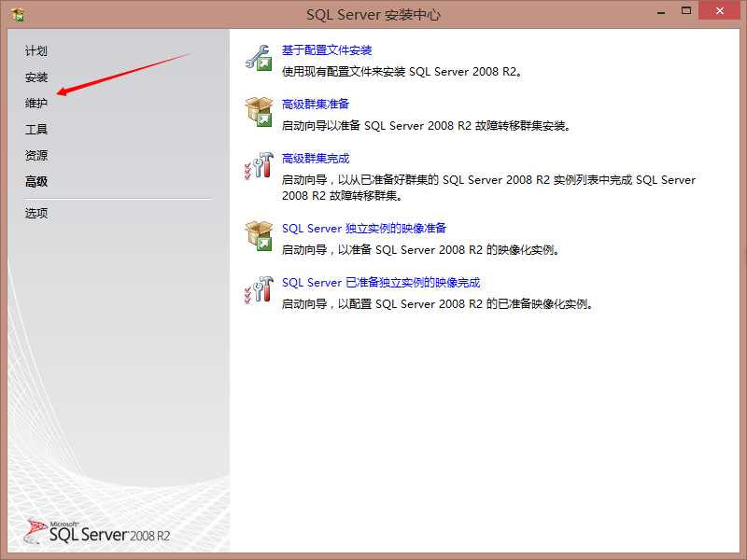Maximize the SQL Server 安装中心 window
747x560 pixels.
point(686,11)
